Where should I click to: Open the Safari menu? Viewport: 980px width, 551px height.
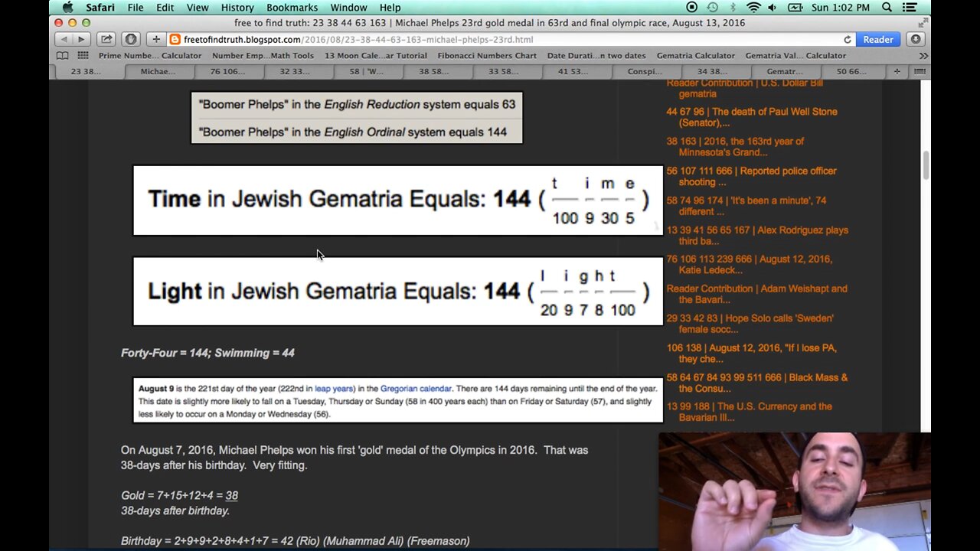100,8
